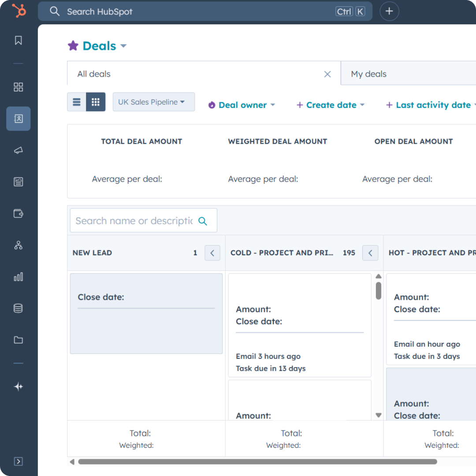
Task: Open the Automation workflow sidebar icon
Action: [18, 245]
